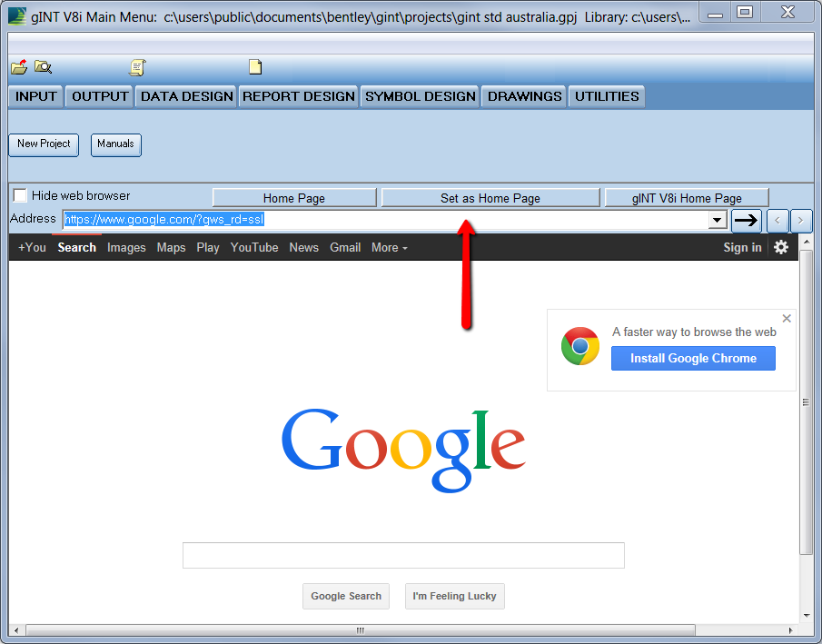The image size is (822, 644).
Task: Click the Google search text box
Action: [403, 555]
